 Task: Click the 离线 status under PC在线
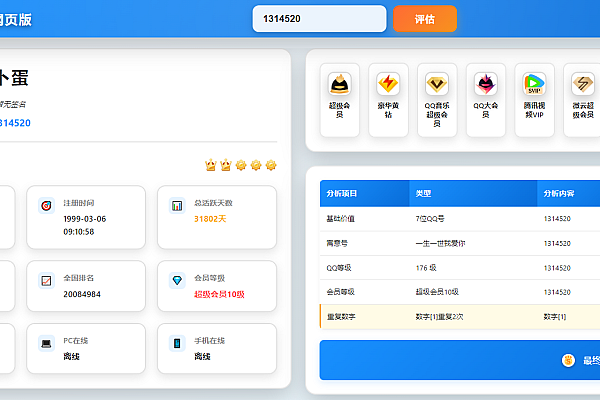click(x=71, y=356)
